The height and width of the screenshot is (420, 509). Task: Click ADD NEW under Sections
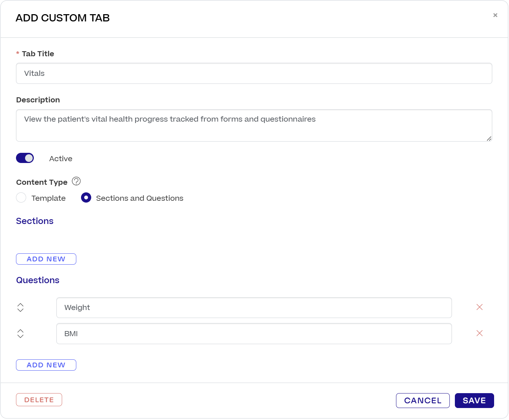pyautogui.click(x=46, y=259)
